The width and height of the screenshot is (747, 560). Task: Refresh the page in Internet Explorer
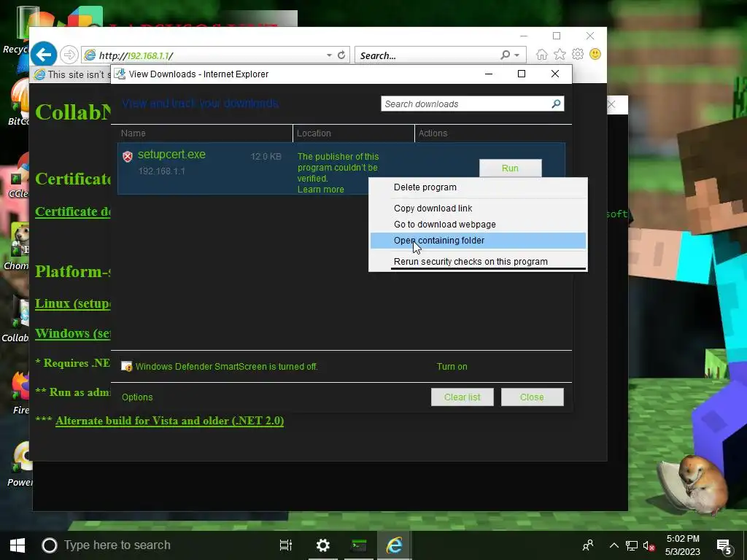tap(341, 55)
